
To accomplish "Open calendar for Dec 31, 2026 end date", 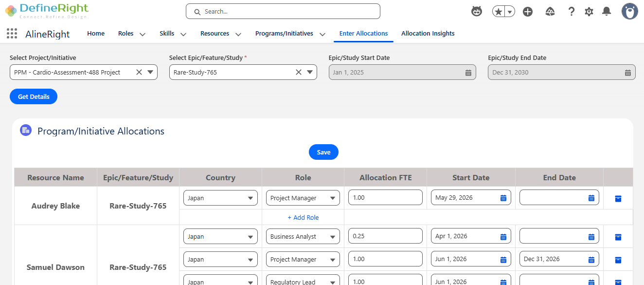I will coord(591,259).
